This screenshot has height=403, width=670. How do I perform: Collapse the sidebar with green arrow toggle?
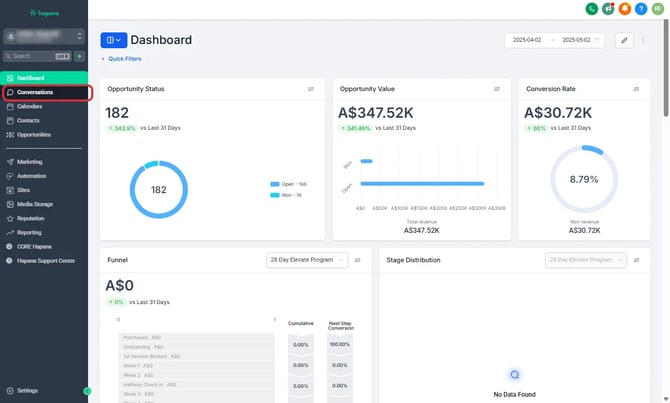click(x=87, y=391)
